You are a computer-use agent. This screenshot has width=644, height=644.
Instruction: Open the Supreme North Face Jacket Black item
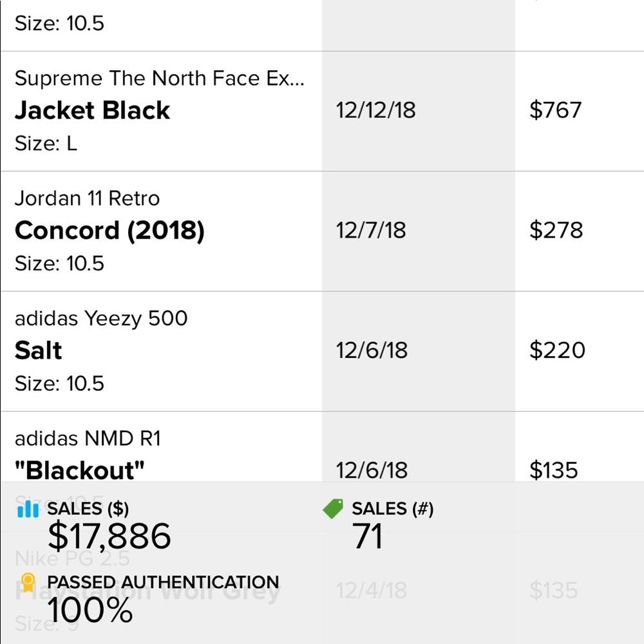(92, 110)
